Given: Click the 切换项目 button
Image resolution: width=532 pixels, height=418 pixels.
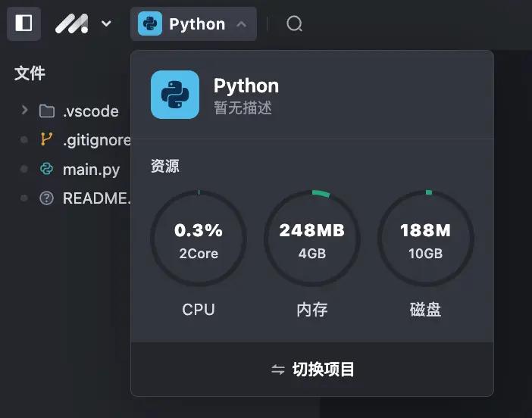Looking at the screenshot, I should click(x=312, y=370).
